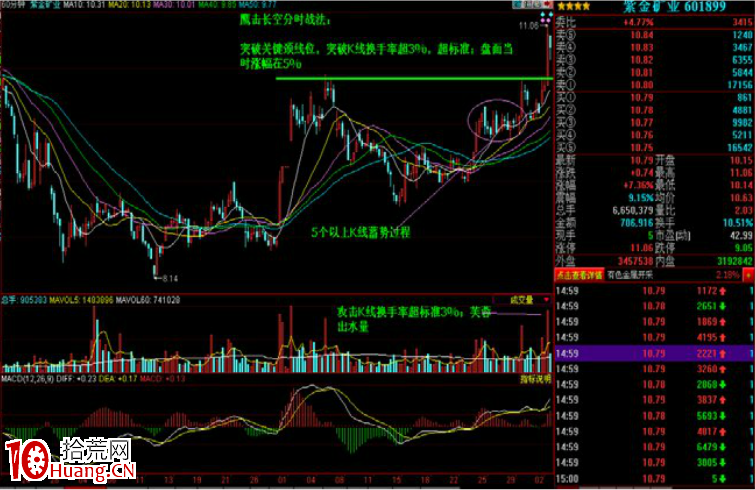The image size is (755, 490).
Task: Click the sector change value 2.18%
Action: pos(728,275)
